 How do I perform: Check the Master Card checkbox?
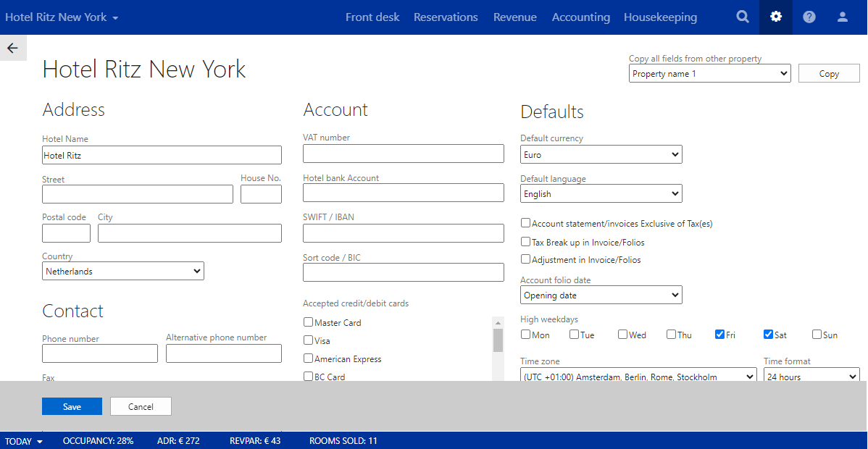coord(309,322)
